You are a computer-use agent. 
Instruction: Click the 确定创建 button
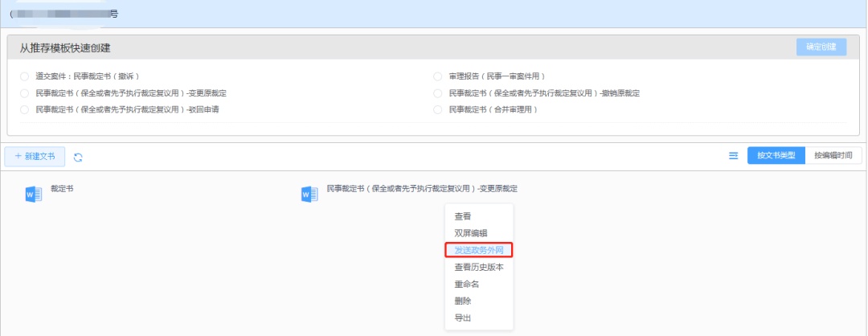[821, 47]
